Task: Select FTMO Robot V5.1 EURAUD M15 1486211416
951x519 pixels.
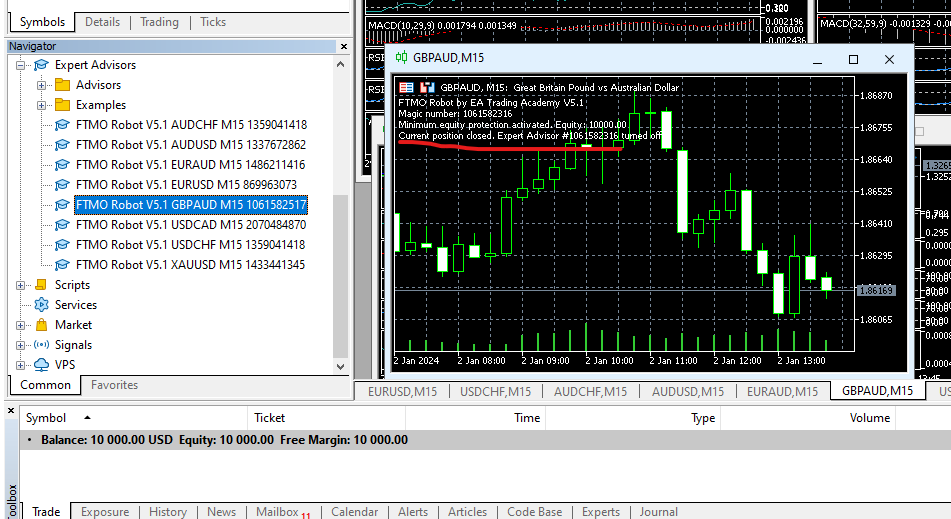Action: coord(190,165)
